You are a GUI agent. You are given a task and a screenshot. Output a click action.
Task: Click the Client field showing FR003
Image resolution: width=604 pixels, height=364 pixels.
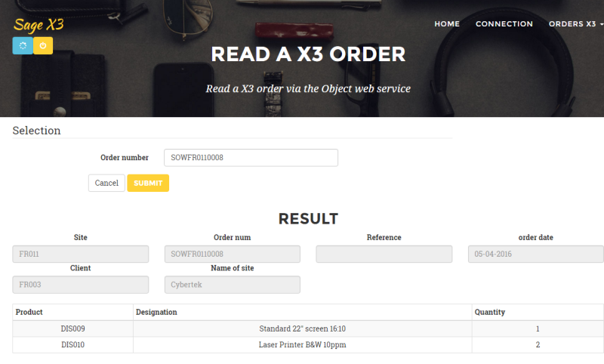tap(81, 285)
